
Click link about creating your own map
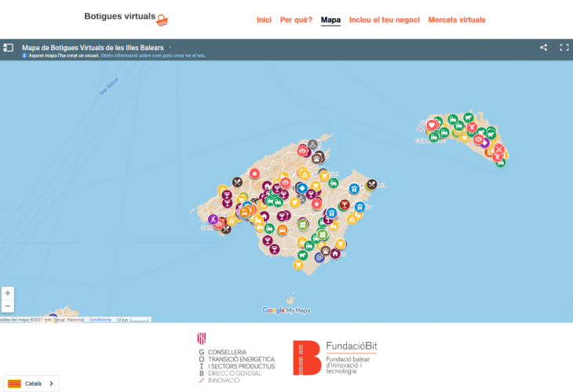click(x=166, y=56)
